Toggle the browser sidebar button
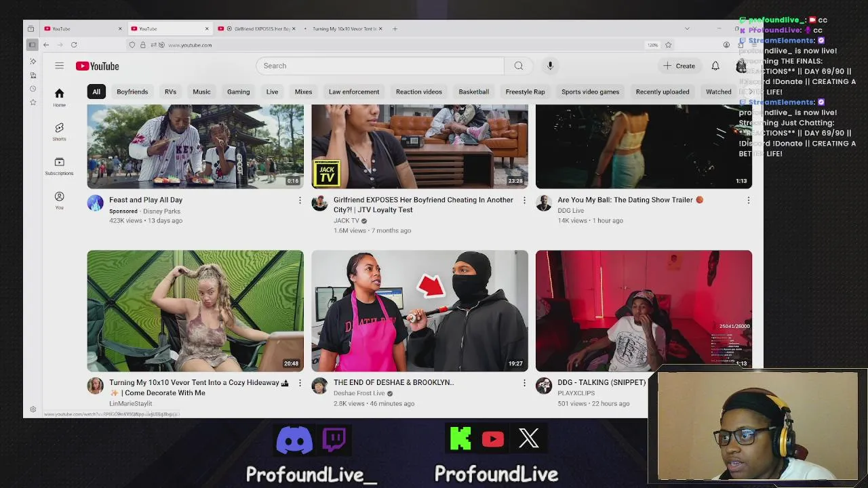Screen dimensions: 868x488 click(32, 45)
